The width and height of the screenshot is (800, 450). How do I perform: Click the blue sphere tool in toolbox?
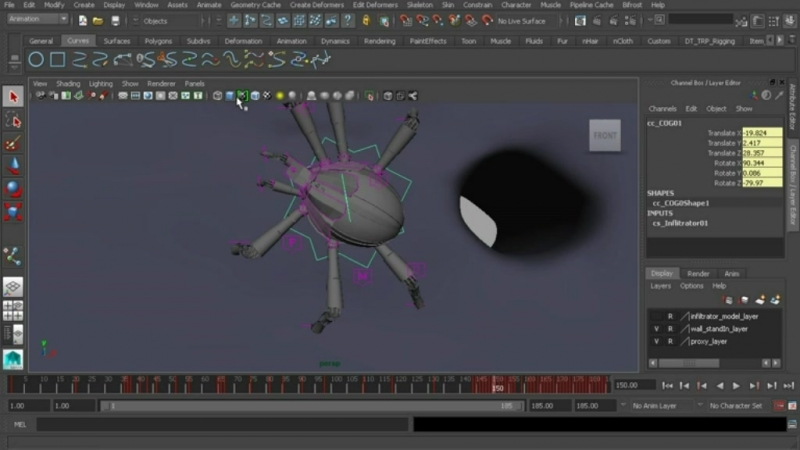point(13,189)
